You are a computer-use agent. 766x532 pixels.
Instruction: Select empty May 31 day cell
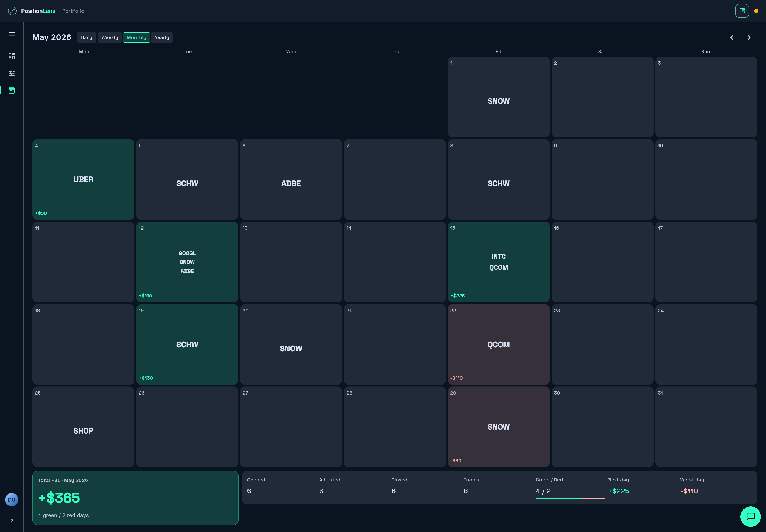point(706,427)
